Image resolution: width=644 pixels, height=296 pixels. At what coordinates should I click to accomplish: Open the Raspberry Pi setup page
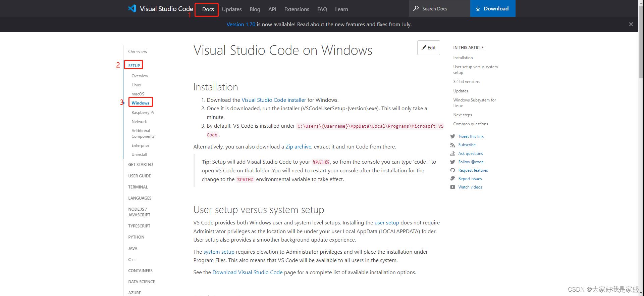[x=143, y=113]
